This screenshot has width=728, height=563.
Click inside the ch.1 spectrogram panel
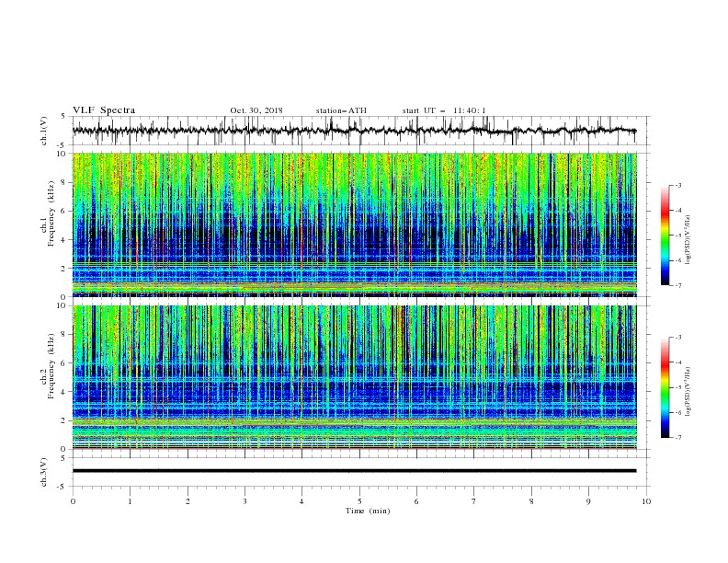pyautogui.click(x=355, y=224)
